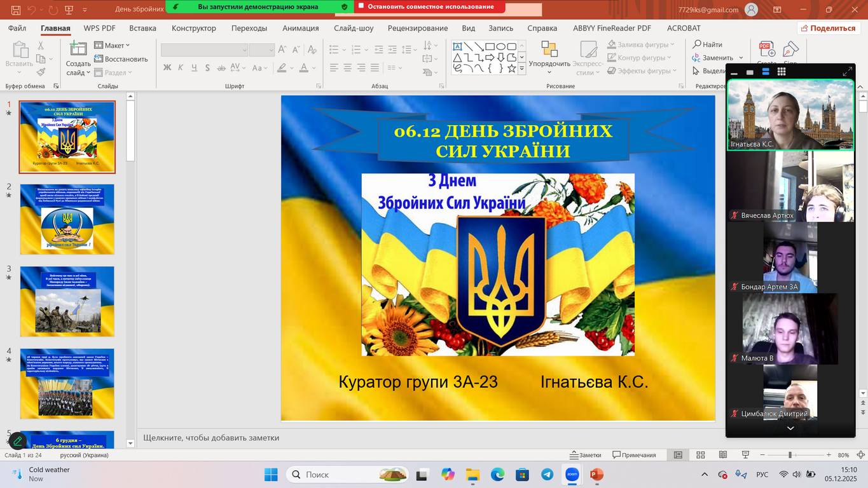
Task: Select the Format Painter brush icon
Action: 41,72
